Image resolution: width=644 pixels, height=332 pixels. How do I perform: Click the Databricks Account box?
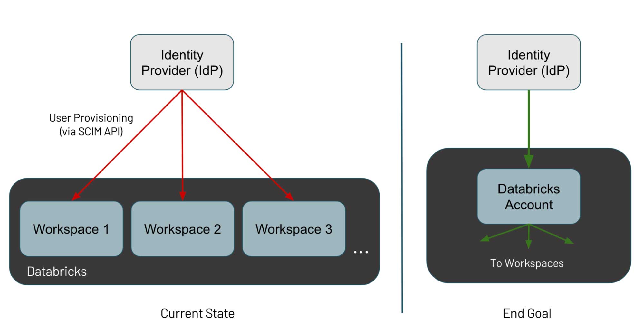coord(529,197)
